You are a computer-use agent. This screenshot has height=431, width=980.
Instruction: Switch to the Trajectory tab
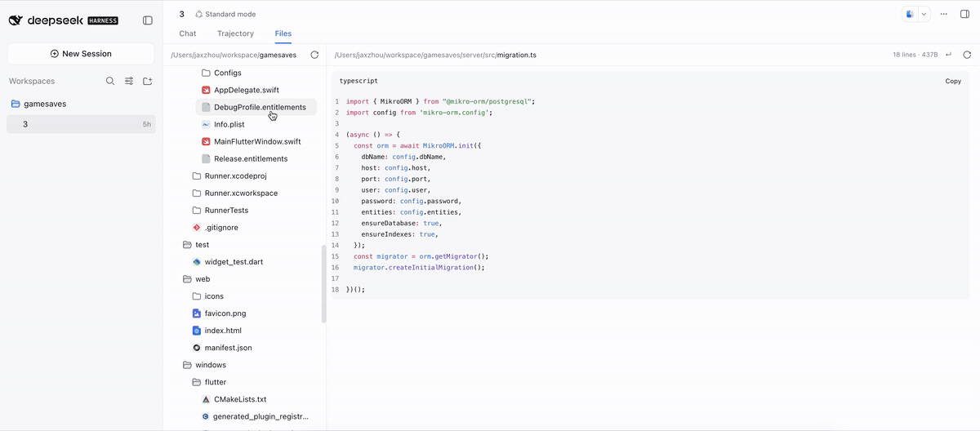pyautogui.click(x=235, y=33)
